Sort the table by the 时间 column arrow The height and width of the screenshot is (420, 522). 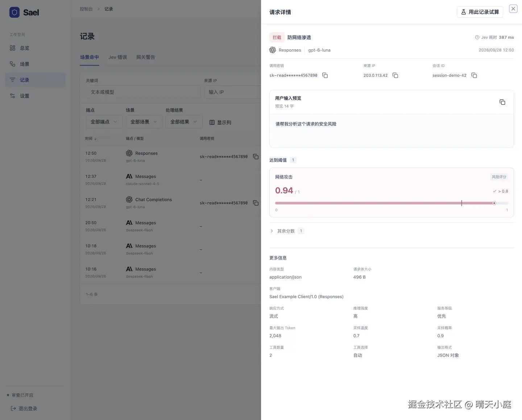click(95, 139)
